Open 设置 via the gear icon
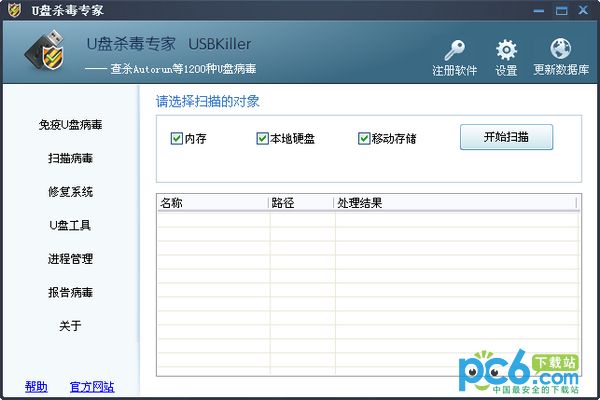Image resolution: width=600 pixels, height=400 pixels. [506, 50]
